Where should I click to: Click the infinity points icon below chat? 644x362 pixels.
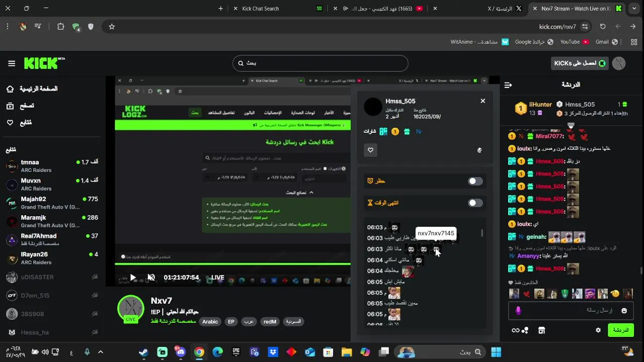[x=515, y=330]
